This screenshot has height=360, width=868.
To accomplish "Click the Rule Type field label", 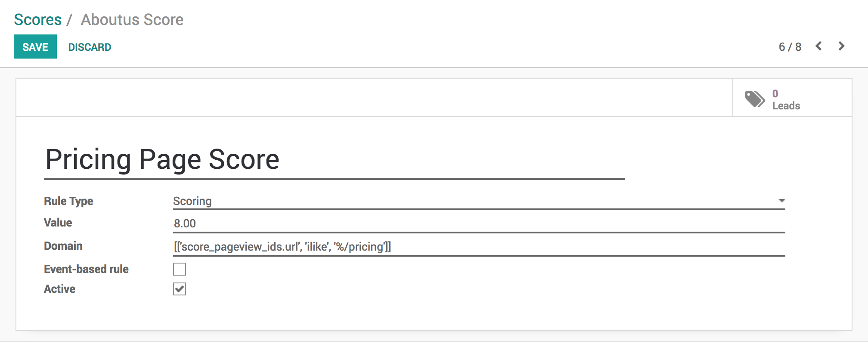I will tap(68, 201).
